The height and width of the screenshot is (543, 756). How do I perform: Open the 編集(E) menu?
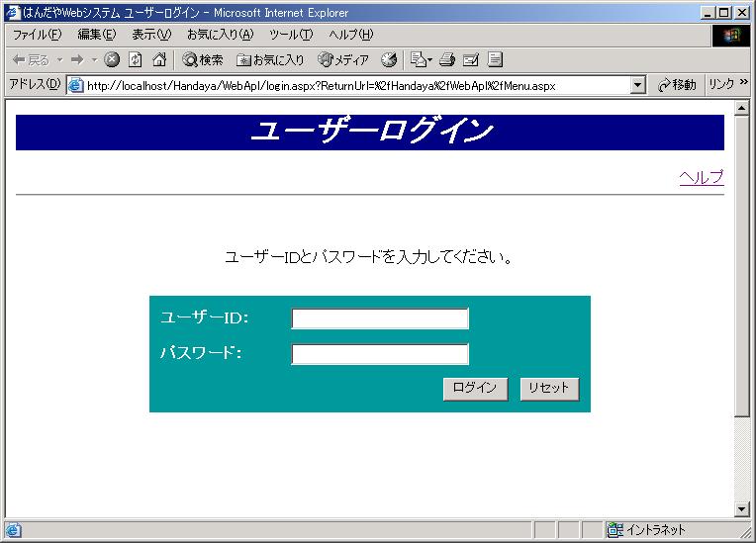coord(96,35)
